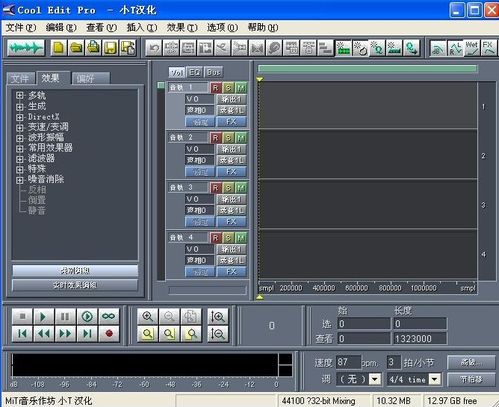This screenshot has height=407, width=499.
Task: Expand the 常用效果器 tree node
Action: [x=20, y=148]
